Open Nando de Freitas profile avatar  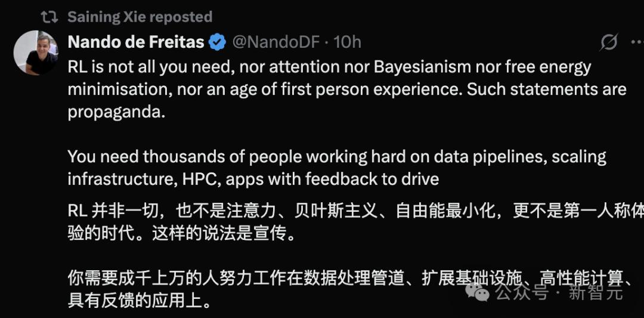(35, 53)
